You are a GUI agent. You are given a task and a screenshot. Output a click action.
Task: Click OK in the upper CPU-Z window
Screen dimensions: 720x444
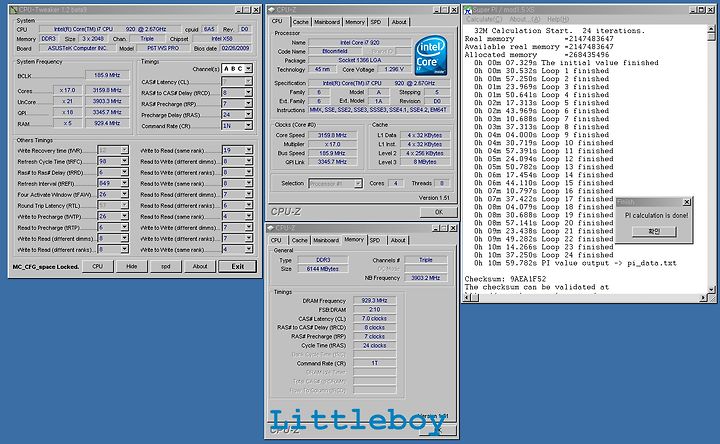coord(439,212)
